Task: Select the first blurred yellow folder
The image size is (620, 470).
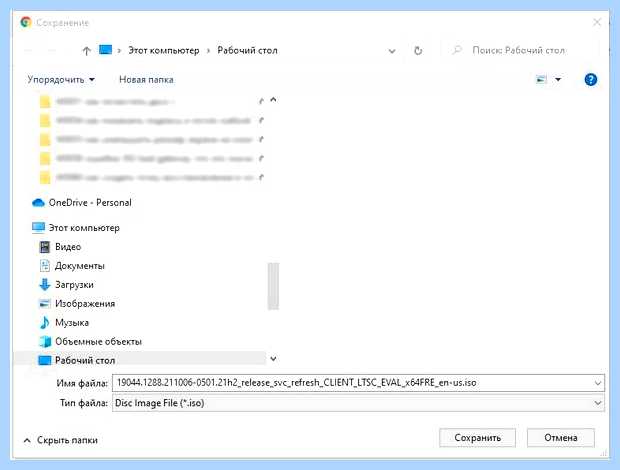Action: click(45, 102)
